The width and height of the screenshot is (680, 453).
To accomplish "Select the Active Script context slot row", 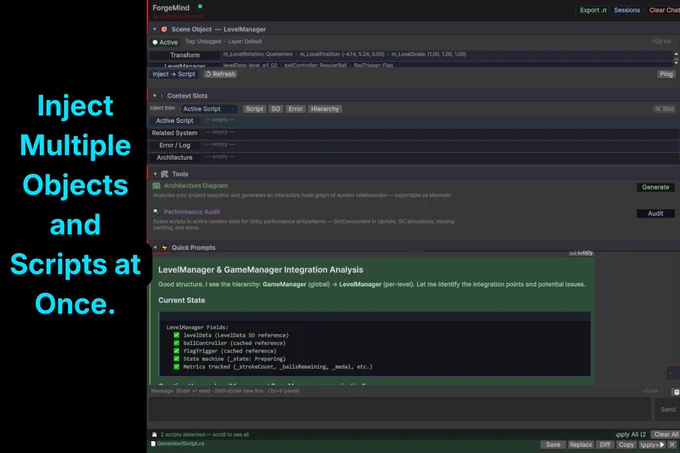I will [x=414, y=121].
